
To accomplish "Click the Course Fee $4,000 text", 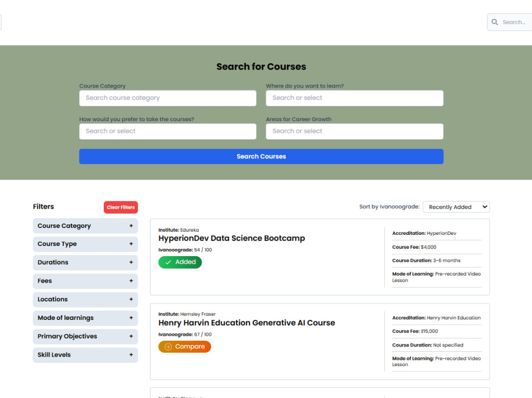I will tap(414, 247).
